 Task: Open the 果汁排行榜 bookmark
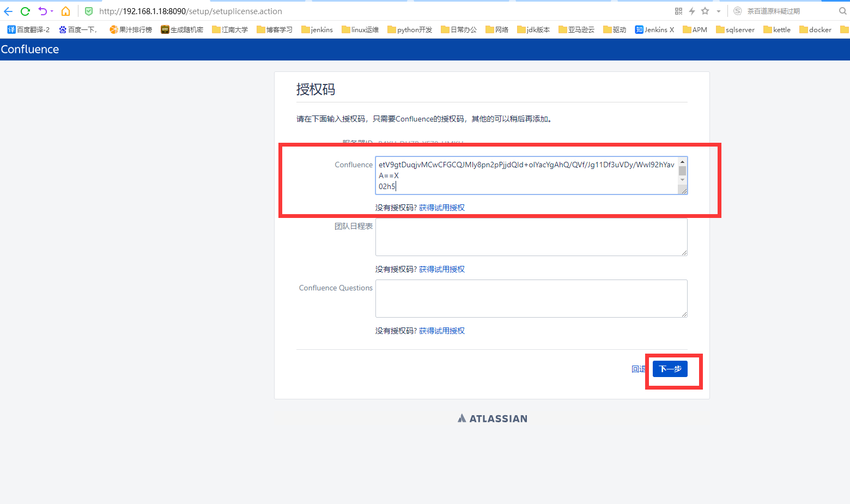pos(131,29)
